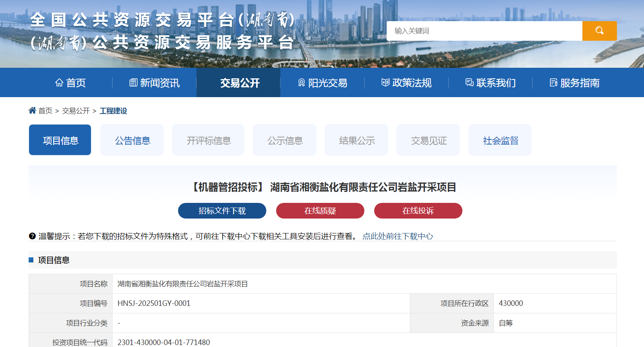
Task: Click the administrative region code 430000
Action: pos(511,304)
